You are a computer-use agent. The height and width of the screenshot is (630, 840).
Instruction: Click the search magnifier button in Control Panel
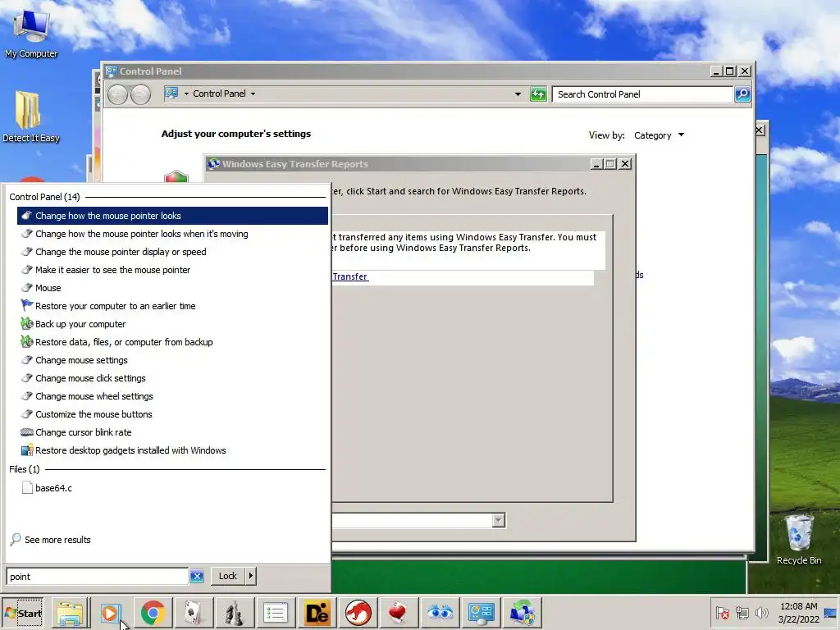742,94
